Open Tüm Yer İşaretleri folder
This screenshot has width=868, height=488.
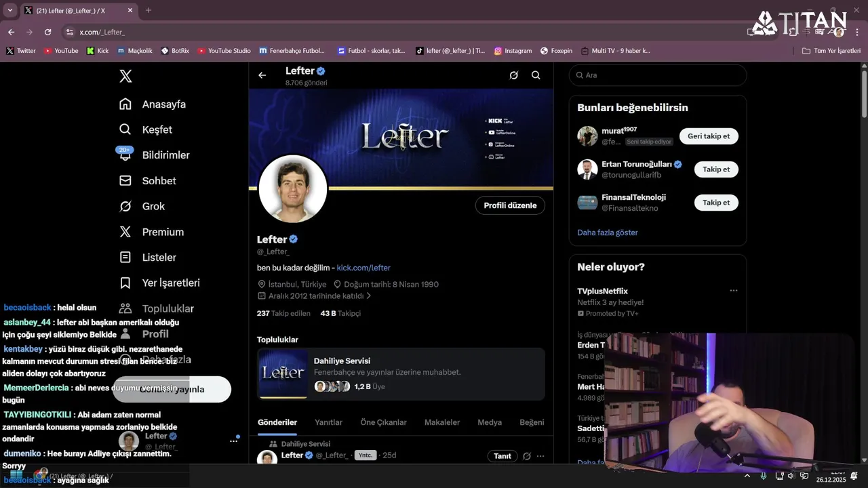coord(831,51)
